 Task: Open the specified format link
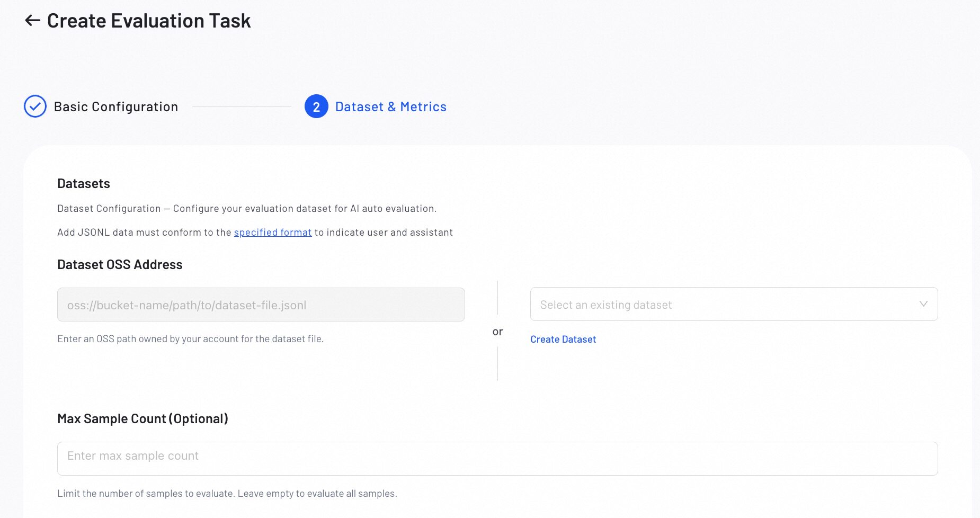[x=273, y=232]
